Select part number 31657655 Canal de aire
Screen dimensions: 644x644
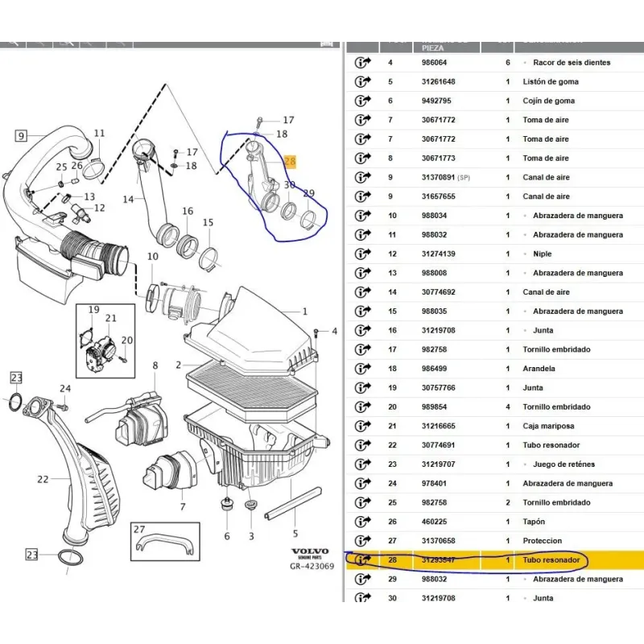[x=438, y=196]
